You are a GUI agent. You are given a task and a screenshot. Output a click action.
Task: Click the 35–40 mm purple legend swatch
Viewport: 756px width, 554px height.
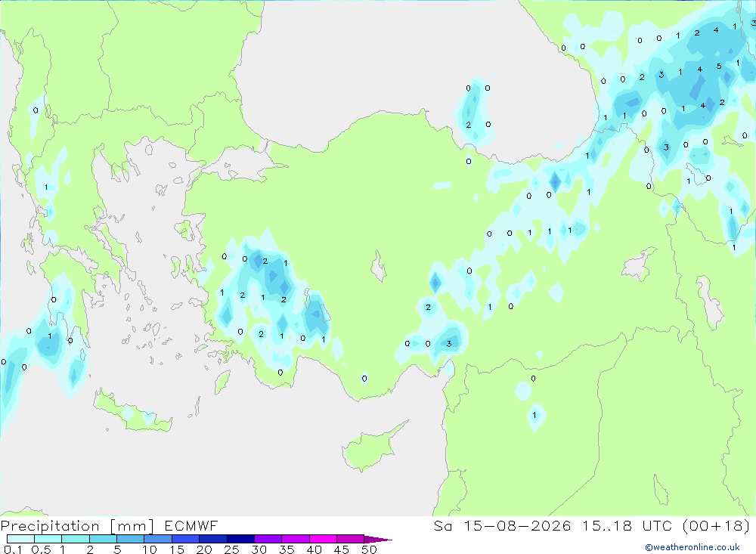pyautogui.click(x=295, y=539)
